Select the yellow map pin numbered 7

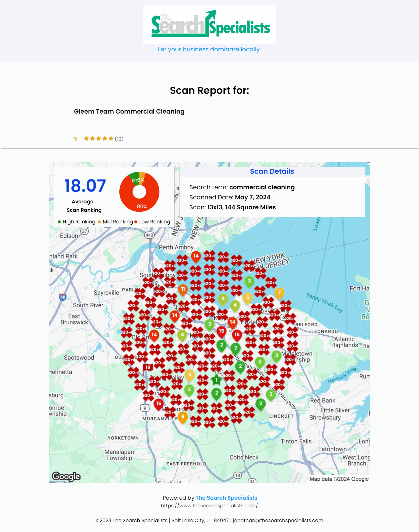click(279, 293)
